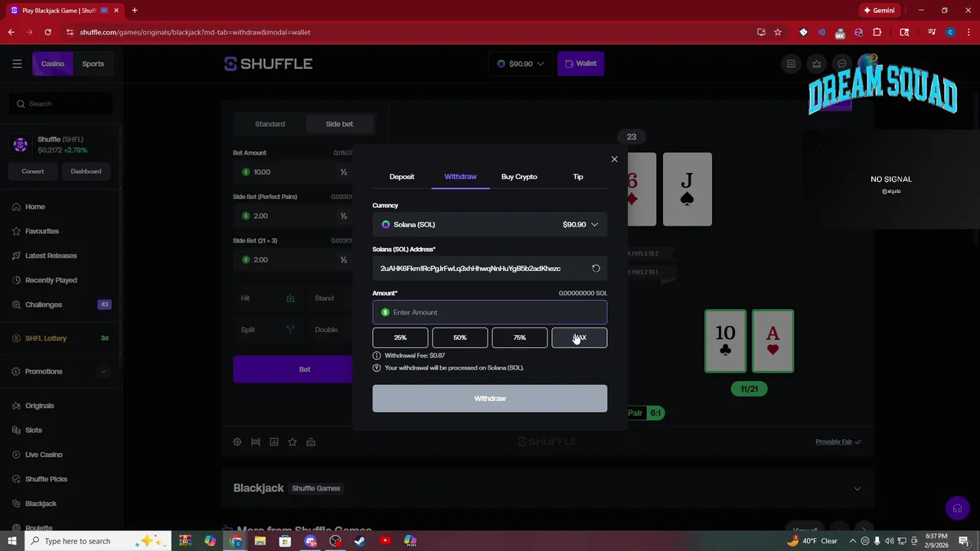
Task: Open the bet slip receipt icon
Action: pos(791,64)
